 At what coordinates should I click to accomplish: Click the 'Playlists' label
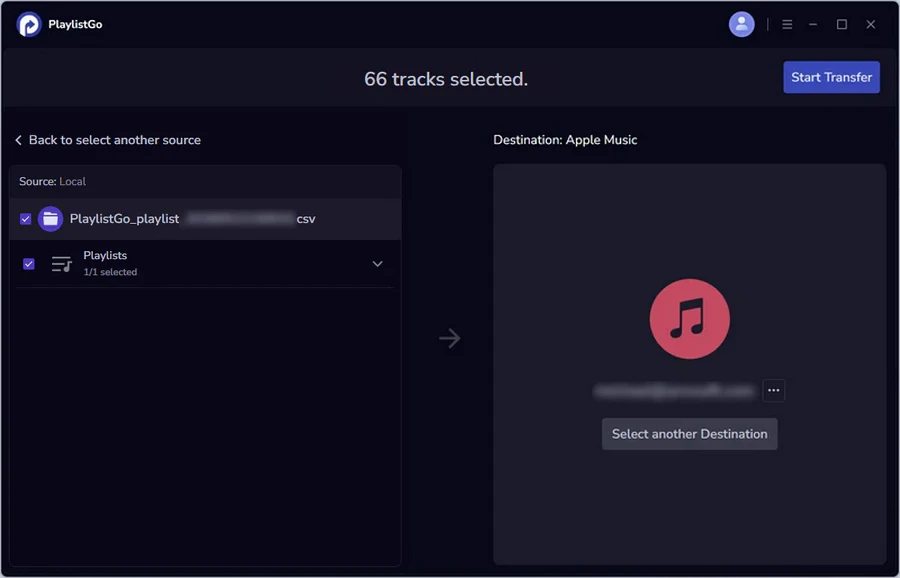[105, 255]
